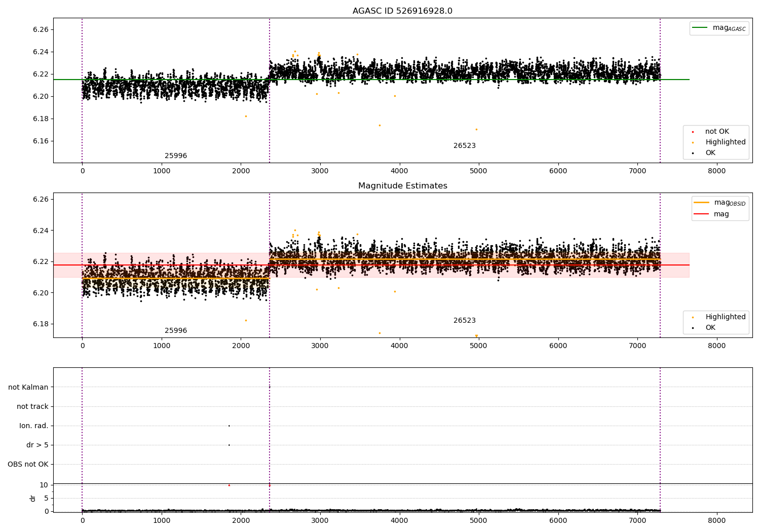Click the "1000" x-tick under the middle plot
760x532 pixels.
[162, 346]
